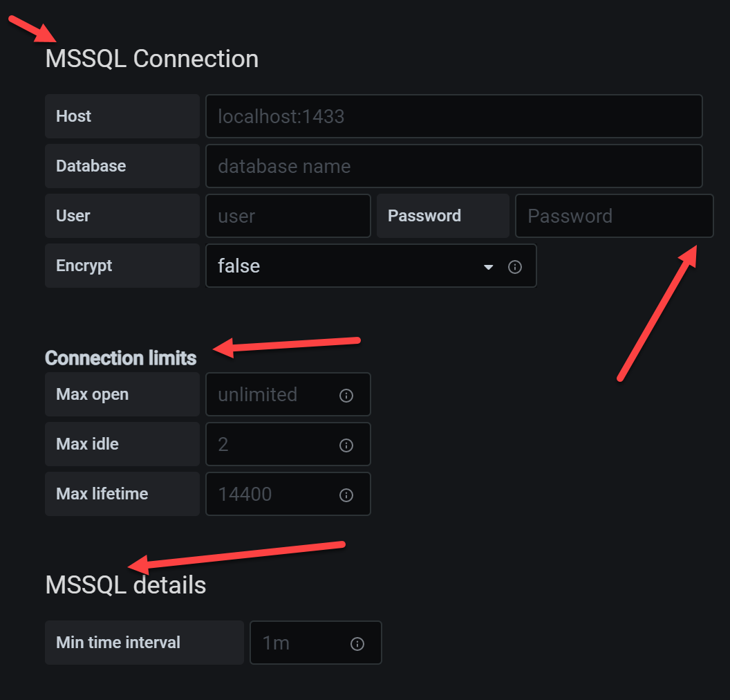Open the Min time interval info tooltip
730x700 pixels.
coord(357,643)
